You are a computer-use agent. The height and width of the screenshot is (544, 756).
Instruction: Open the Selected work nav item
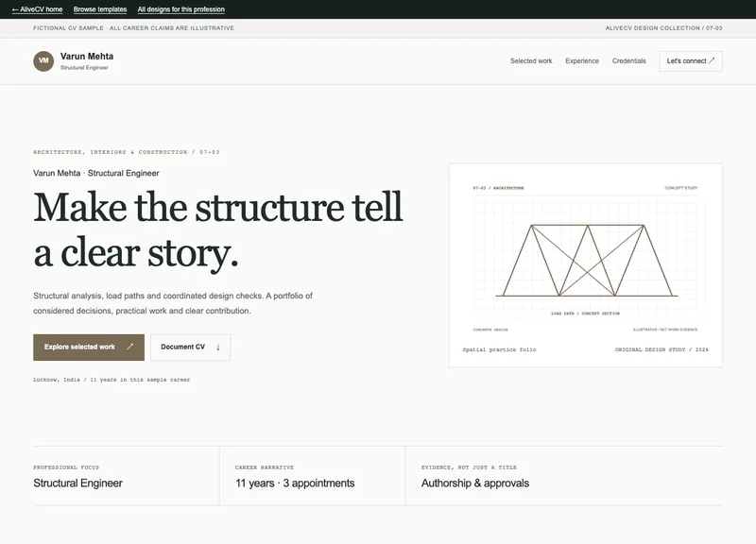coord(531,60)
